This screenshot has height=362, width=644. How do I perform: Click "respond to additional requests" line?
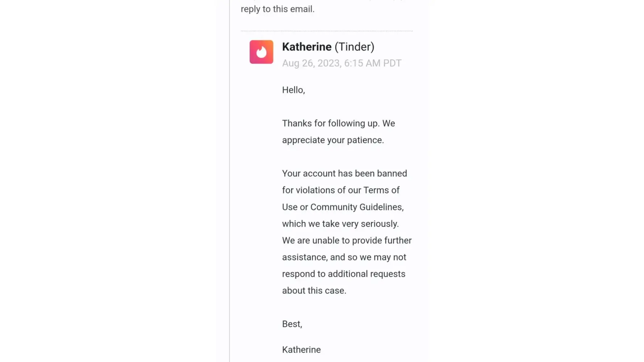click(x=343, y=274)
